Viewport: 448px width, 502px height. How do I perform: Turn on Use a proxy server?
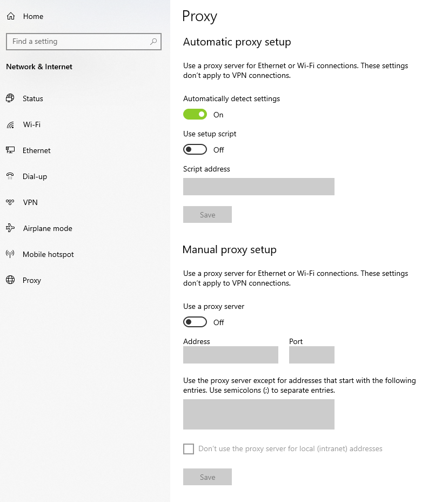tap(195, 322)
